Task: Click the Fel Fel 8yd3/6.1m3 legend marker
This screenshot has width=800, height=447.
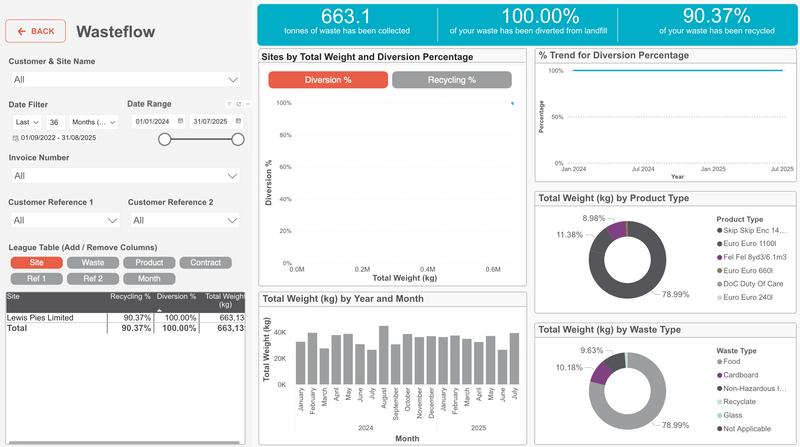Action: click(722, 257)
